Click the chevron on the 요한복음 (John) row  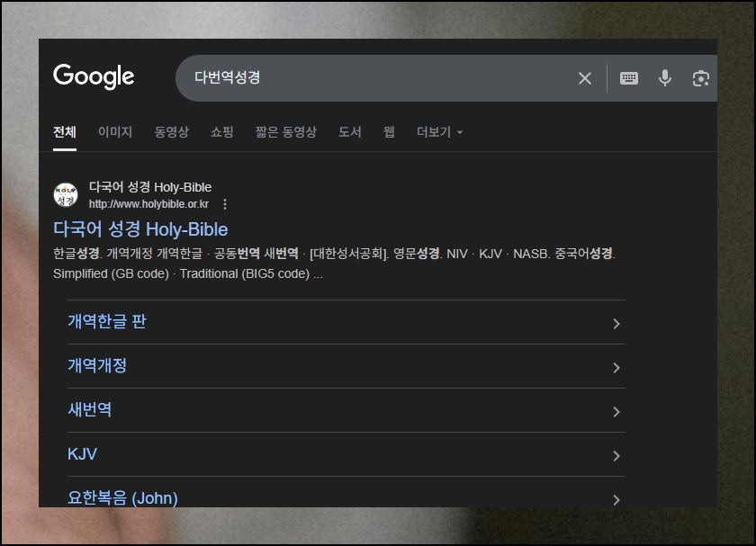(616, 500)
